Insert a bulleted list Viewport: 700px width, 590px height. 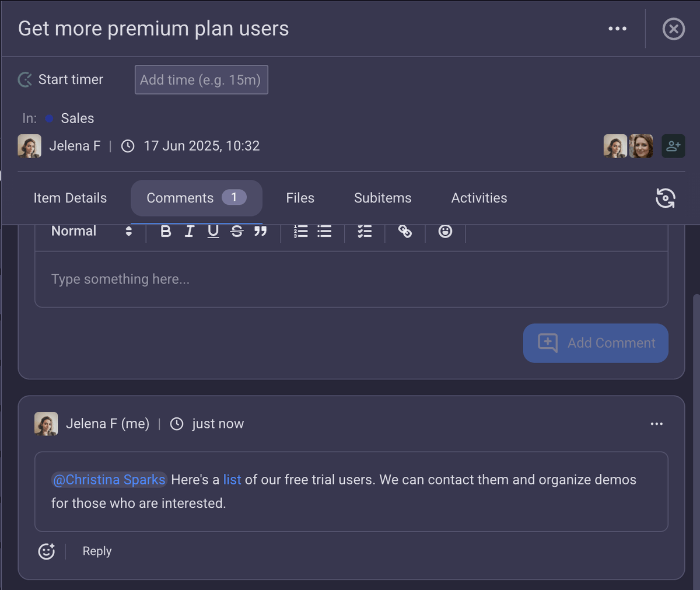[x=324, y=231]
